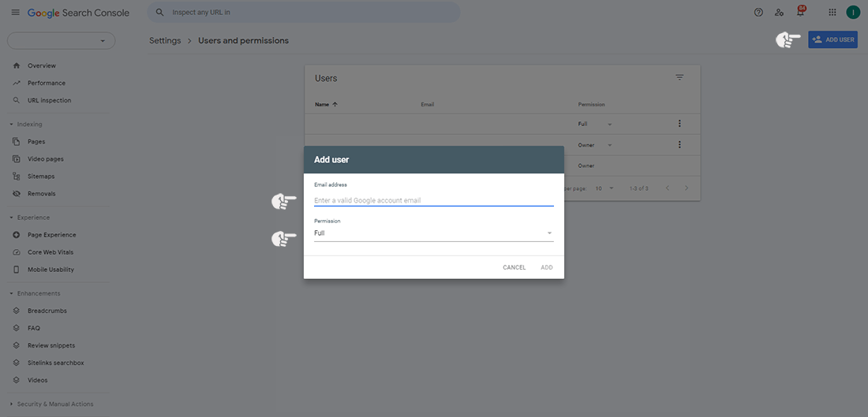
Task: Cancel the Add user dialog
Action: tap(514, 267)
